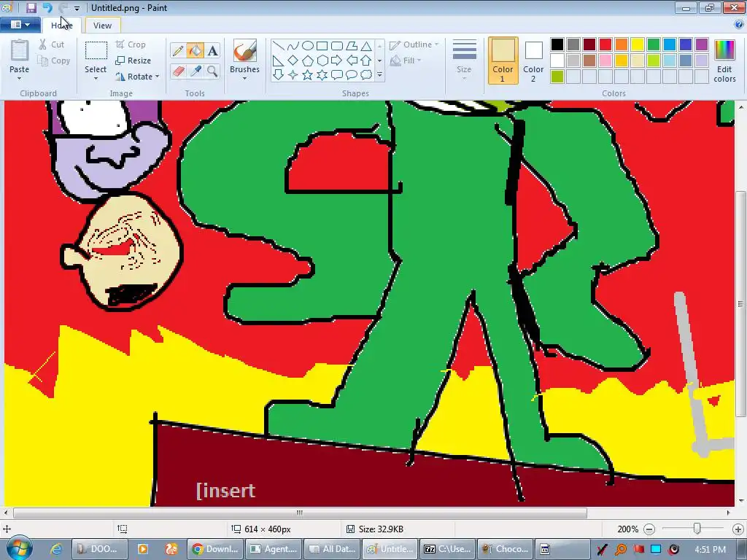Choose the Rectangle shape

tap(322, 46)
